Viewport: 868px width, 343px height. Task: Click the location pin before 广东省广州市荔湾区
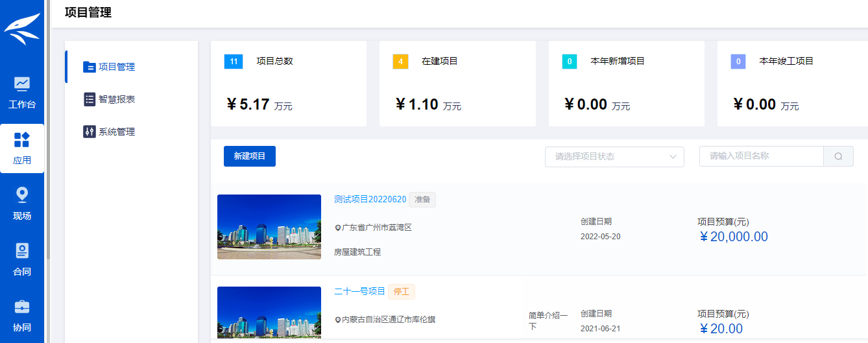click(x=338, y=228)
